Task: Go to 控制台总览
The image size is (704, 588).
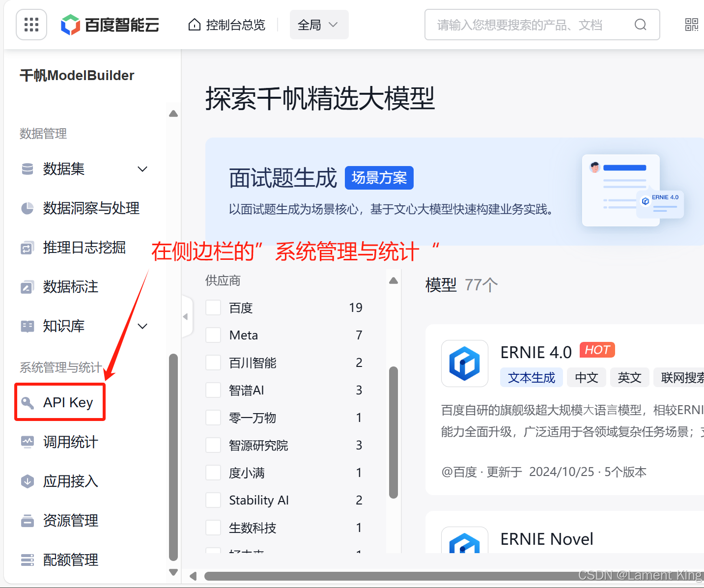Action: click(227, 25)
